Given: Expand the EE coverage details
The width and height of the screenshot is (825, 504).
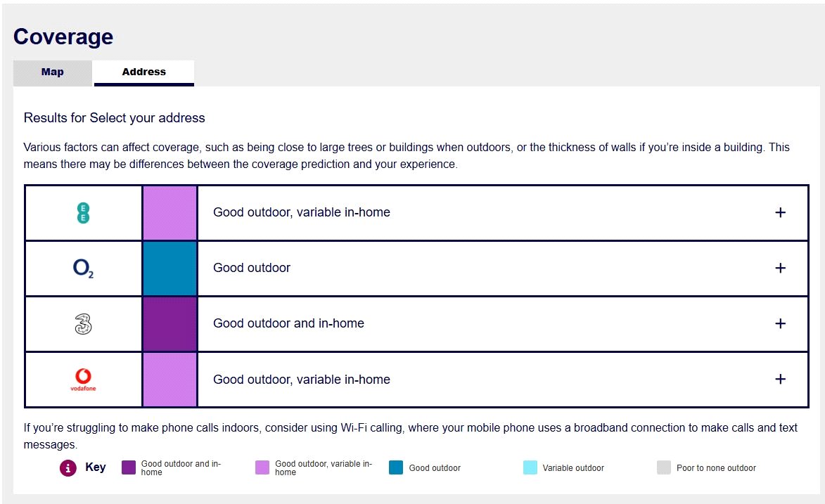Looking at the screenshot, I should 779,212.
